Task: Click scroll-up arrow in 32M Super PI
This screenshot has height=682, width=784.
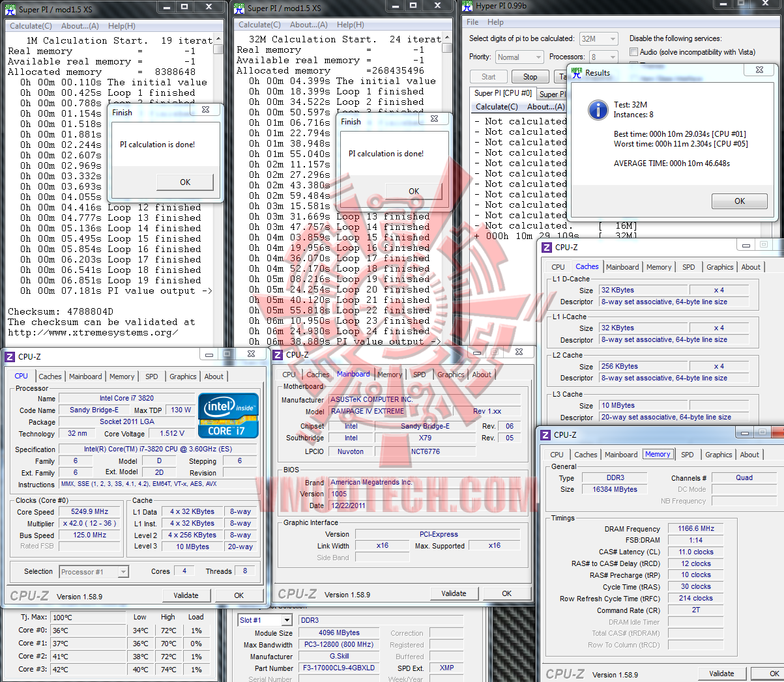Action: pos(447,38)
